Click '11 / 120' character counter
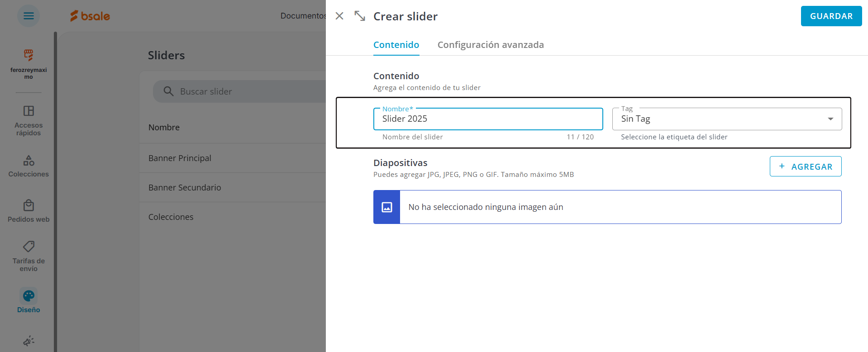This screenshot has width=868, height=352. click(580, 137)
